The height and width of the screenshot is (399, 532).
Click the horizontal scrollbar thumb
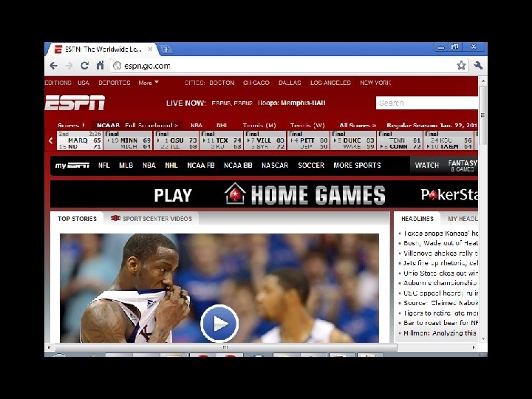[225, 347]
